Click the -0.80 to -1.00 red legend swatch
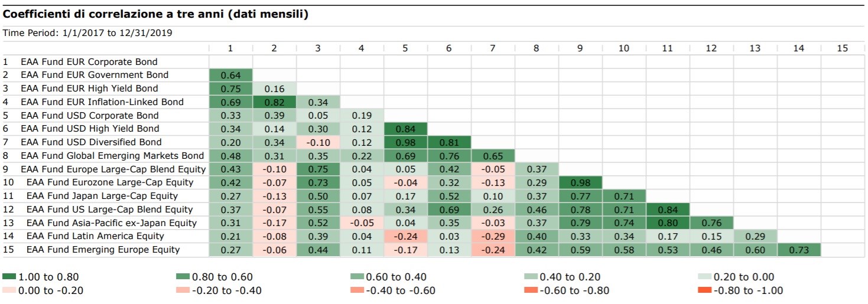This screenshot has width=868, height=304. pos(705,290)
